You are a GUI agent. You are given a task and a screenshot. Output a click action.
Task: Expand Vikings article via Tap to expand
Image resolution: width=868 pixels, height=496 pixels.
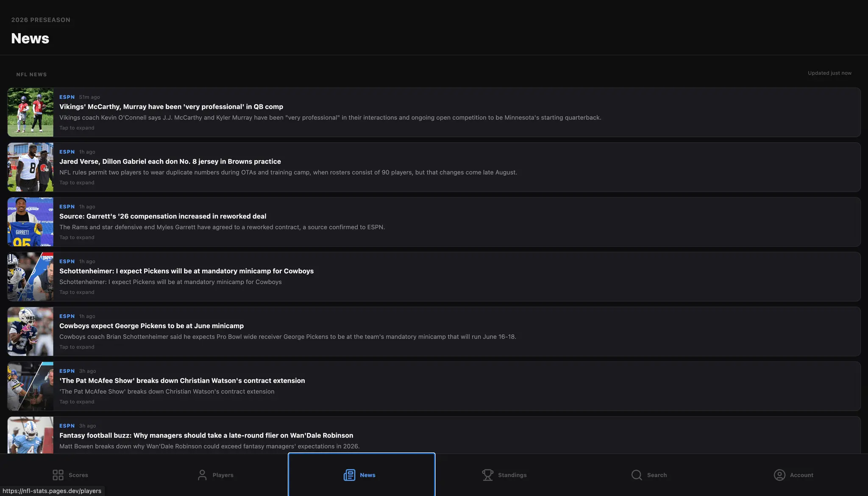pyautogui.click(x=77, y=128)
